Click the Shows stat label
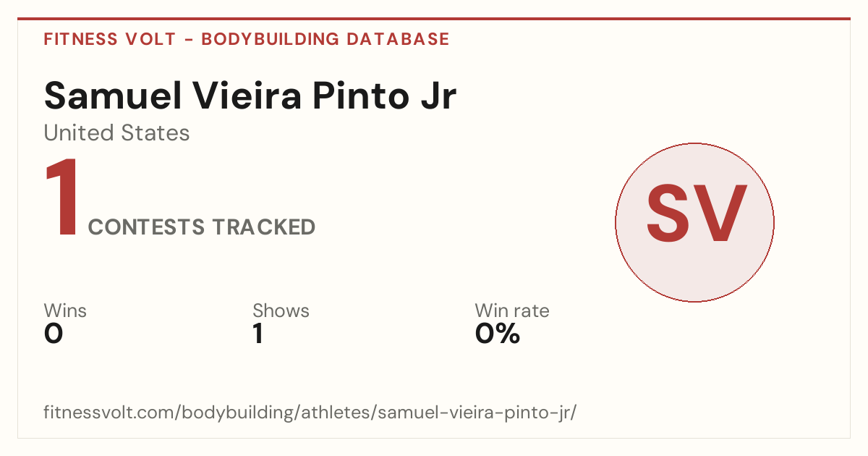 point(281,311)
